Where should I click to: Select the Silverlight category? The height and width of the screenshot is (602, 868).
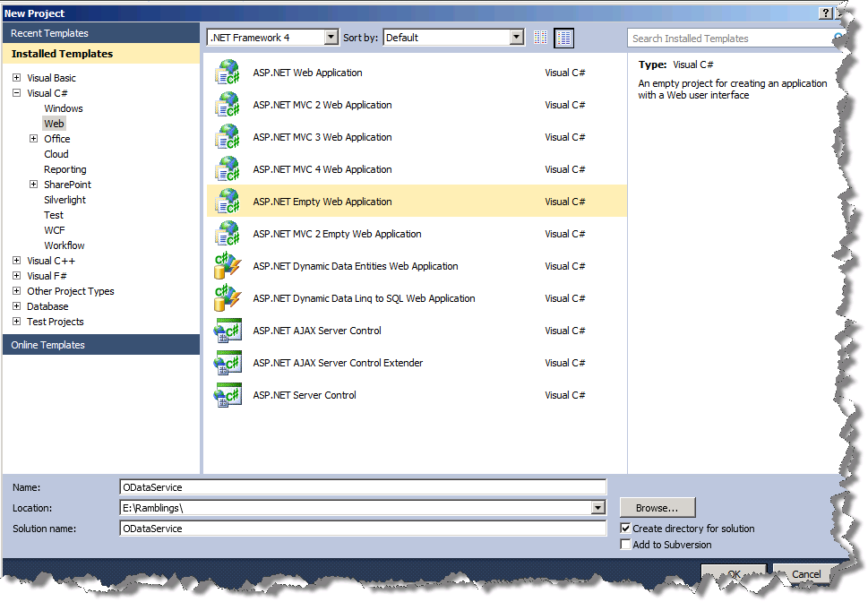[x=65, y=200]
